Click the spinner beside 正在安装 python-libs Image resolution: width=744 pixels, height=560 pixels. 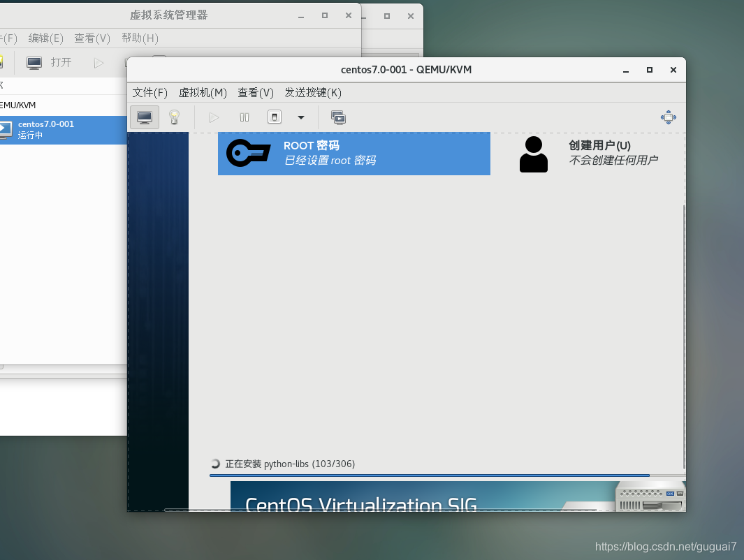point(215,464)
